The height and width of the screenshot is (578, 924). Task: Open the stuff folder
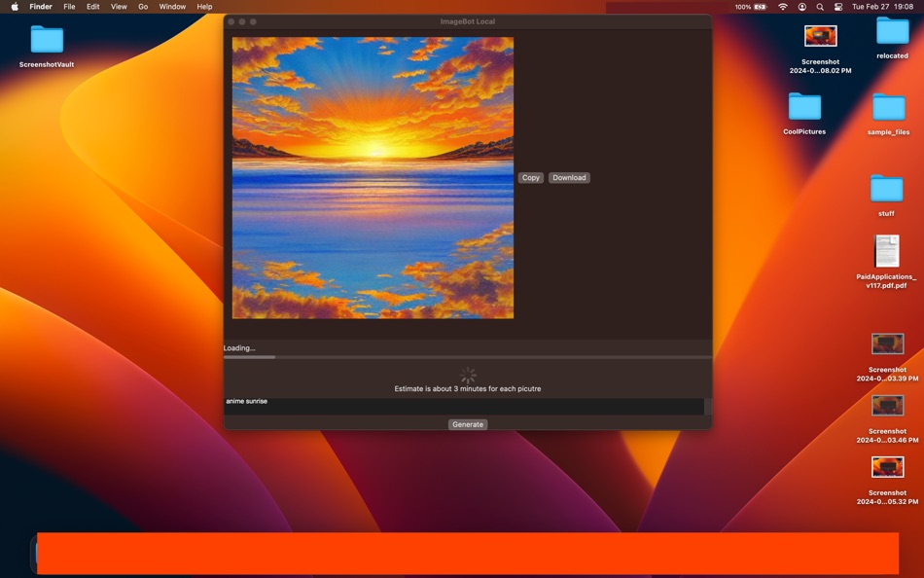886,190
